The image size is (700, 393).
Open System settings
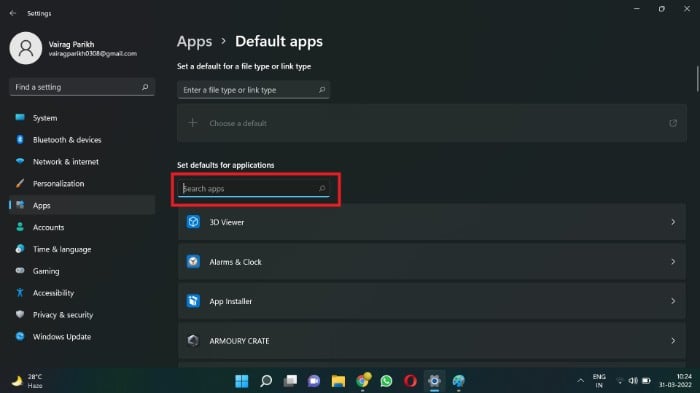click(82, 118)
